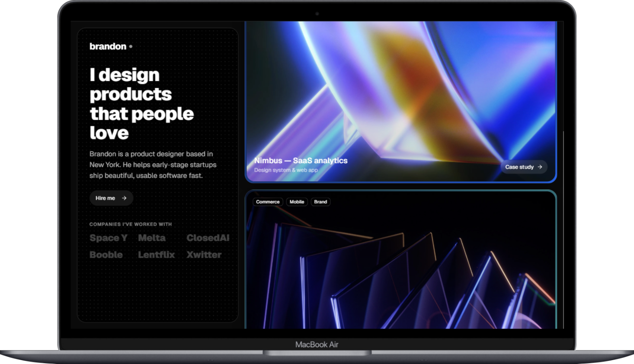Select the Brand tag
The image size is (634, 364).
pyautogui.click(x=320, y=202)
